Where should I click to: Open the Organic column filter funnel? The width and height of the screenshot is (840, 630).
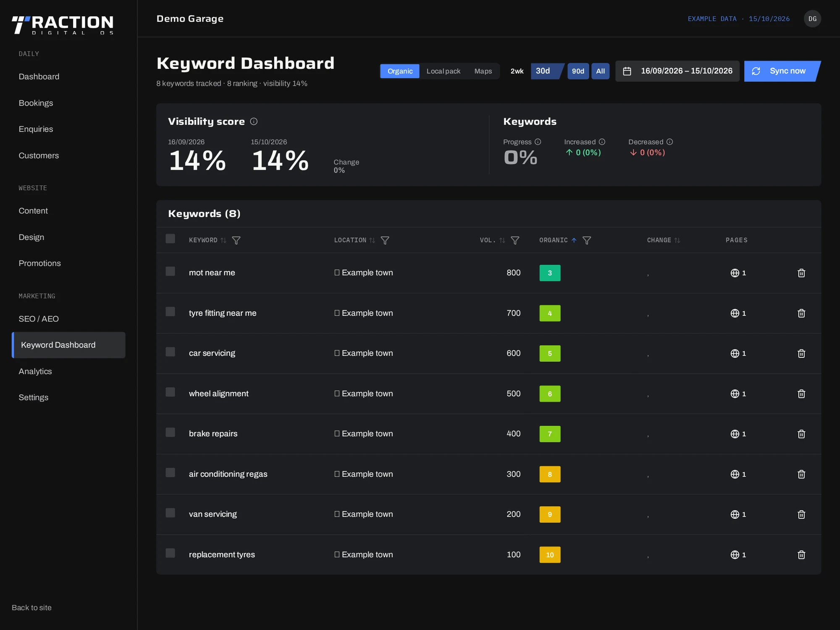pyautogui.click(x=587, y=240)
